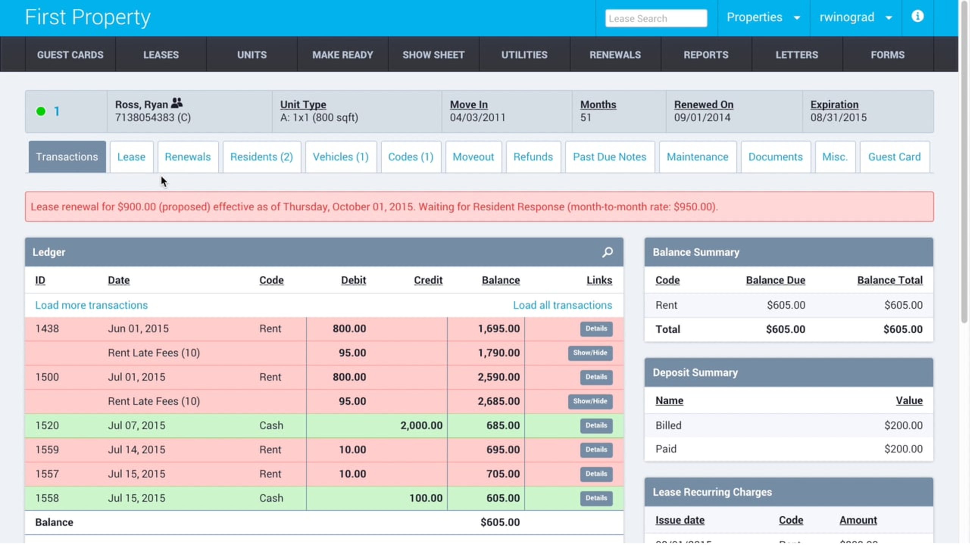Image resolution: width=978 pixels, height=560 pixels.
Task: Select RENEWALS in main navigation bar
Action: point(615,54)
